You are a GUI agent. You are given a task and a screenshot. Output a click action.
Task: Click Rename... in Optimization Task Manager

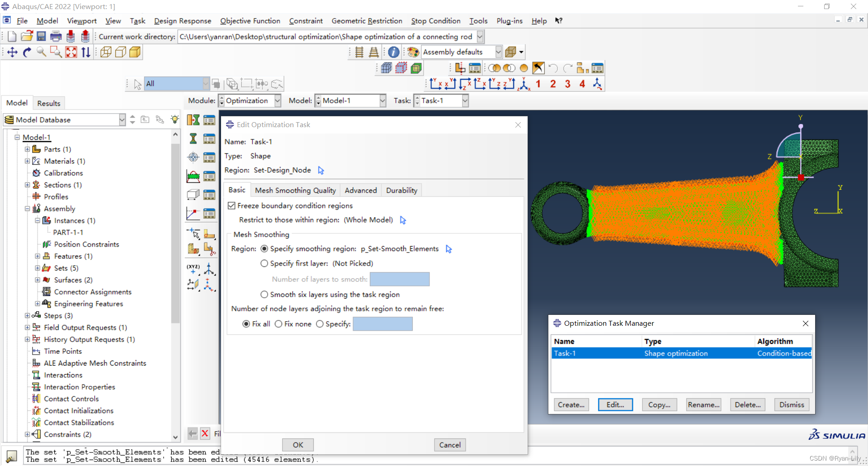(x=703, y=405)
